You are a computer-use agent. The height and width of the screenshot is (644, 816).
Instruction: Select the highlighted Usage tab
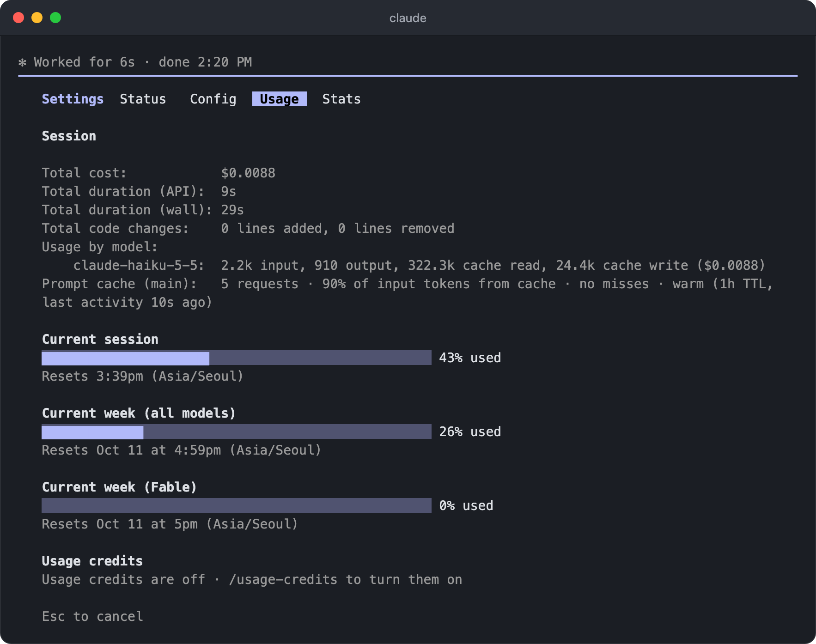pos(279,99)
